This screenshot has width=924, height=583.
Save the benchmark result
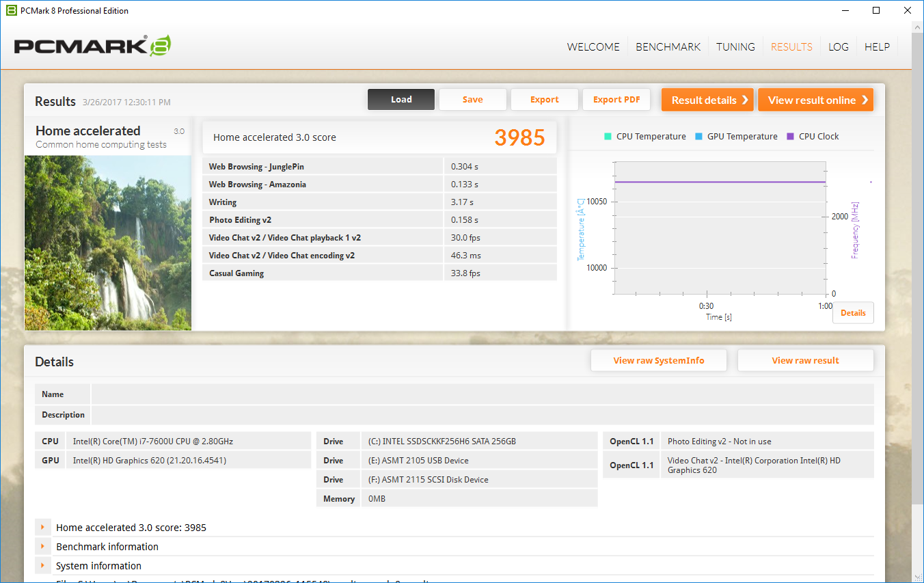(x=472, y=100)
